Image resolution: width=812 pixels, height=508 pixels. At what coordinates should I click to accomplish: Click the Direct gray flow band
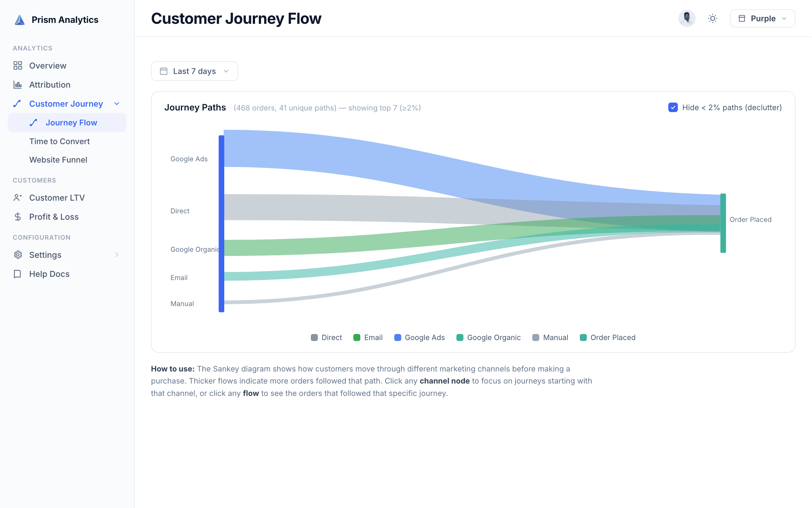pos(336,208)
